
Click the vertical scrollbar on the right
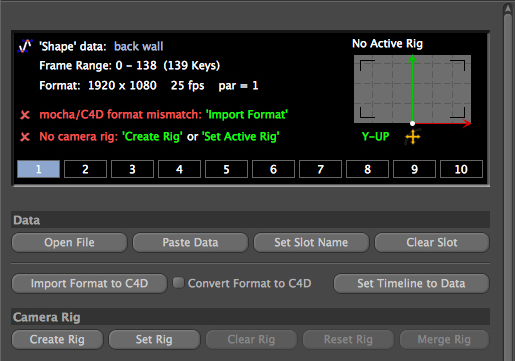pyautogui.click(x=508, y=187)
